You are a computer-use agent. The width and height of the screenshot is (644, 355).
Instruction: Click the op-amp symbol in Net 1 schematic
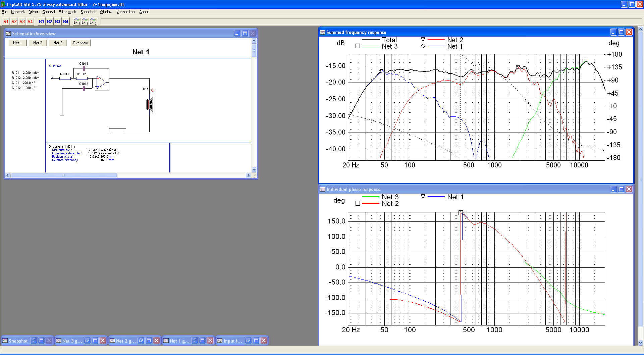[101, 83]
